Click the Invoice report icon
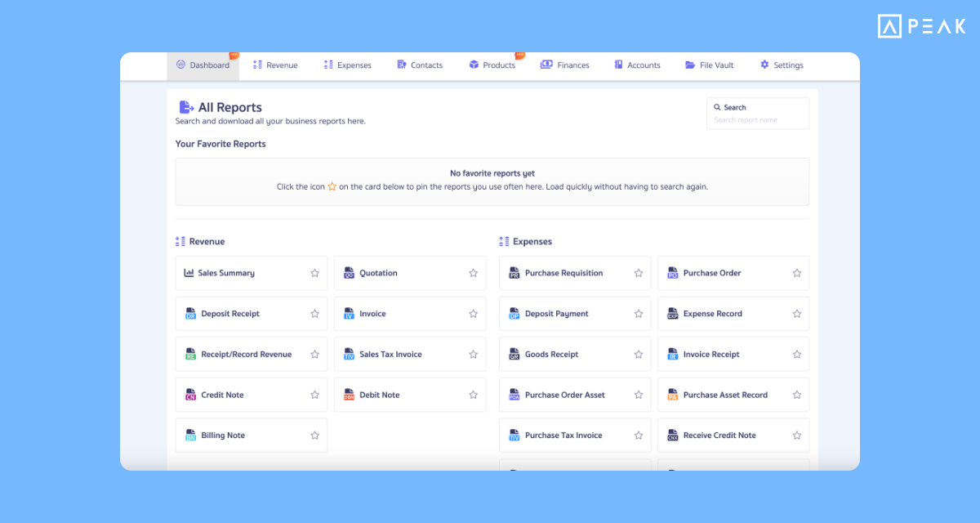This screenshot has height=523, width=980. click(x=348, y=313)
